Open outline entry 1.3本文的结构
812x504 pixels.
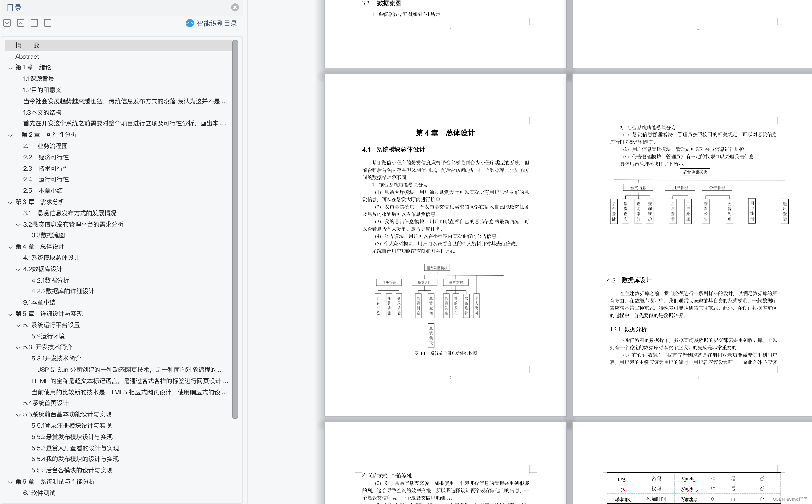coord(42,112)
